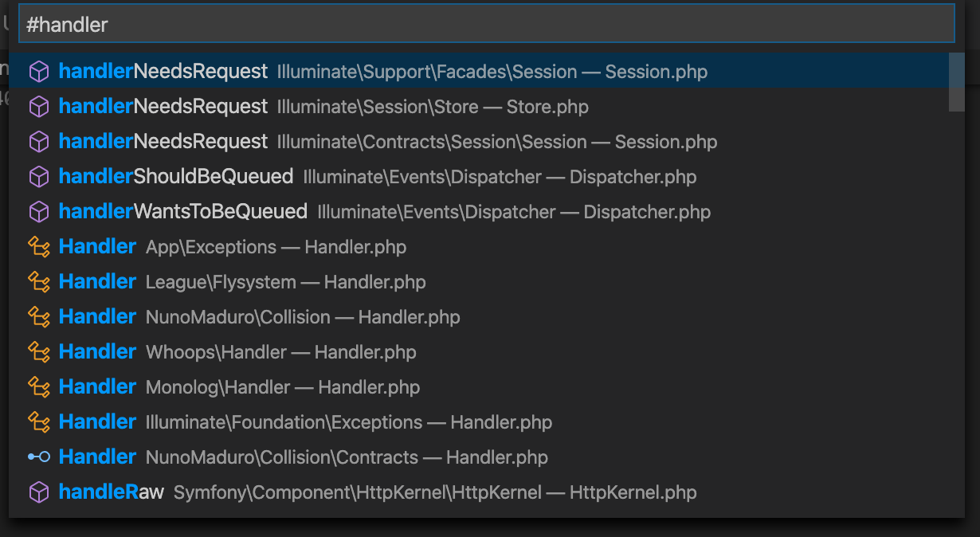
Task: Open handlerShouldBeQueued in Dispatcher.php
Action: pos(479,177)
